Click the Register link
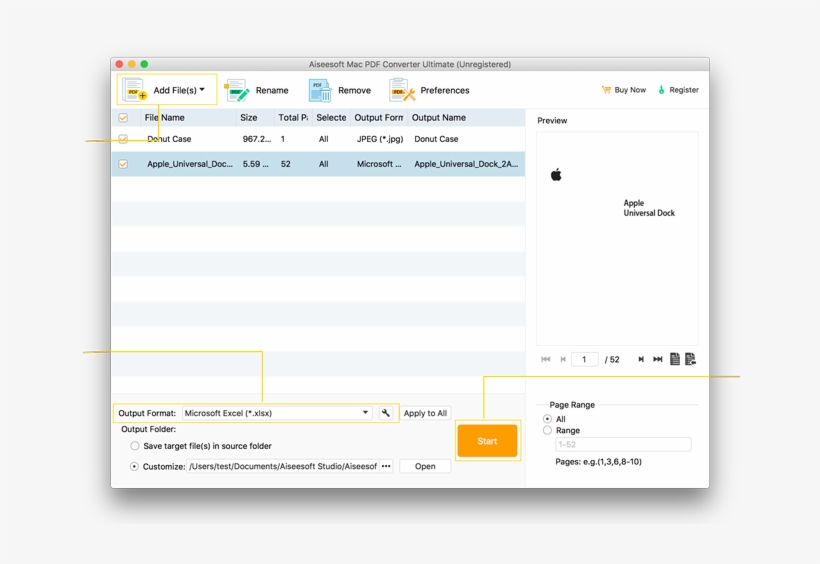The height and width of the screenshot is (564, 820). pyautogui.click(x=678, y=90)
